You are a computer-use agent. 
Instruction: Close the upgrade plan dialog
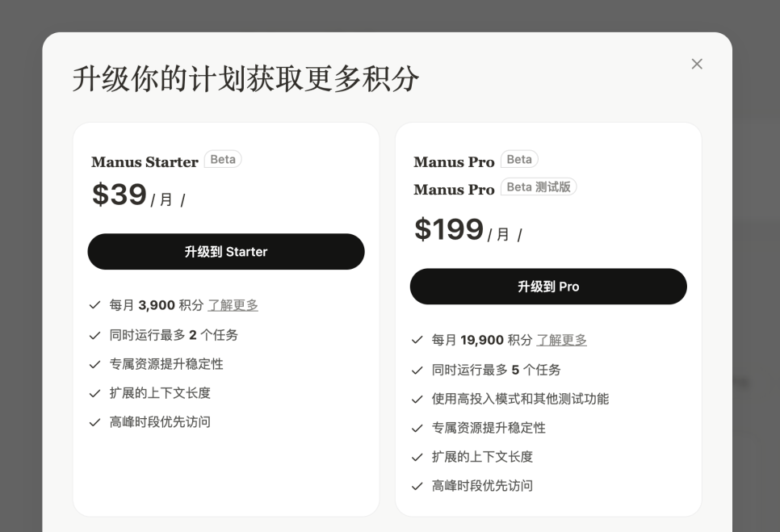pyautogui.click(x=697, y=64)
